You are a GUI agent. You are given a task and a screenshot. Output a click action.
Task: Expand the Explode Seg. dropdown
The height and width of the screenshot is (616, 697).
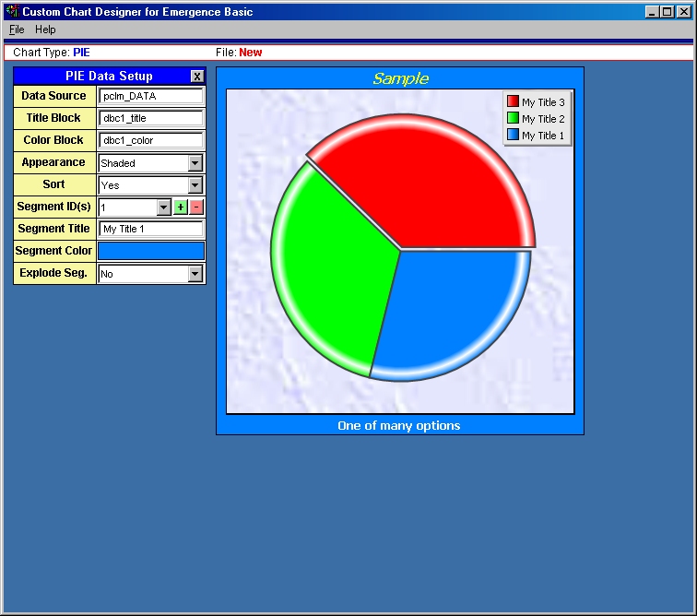point(195,274)
